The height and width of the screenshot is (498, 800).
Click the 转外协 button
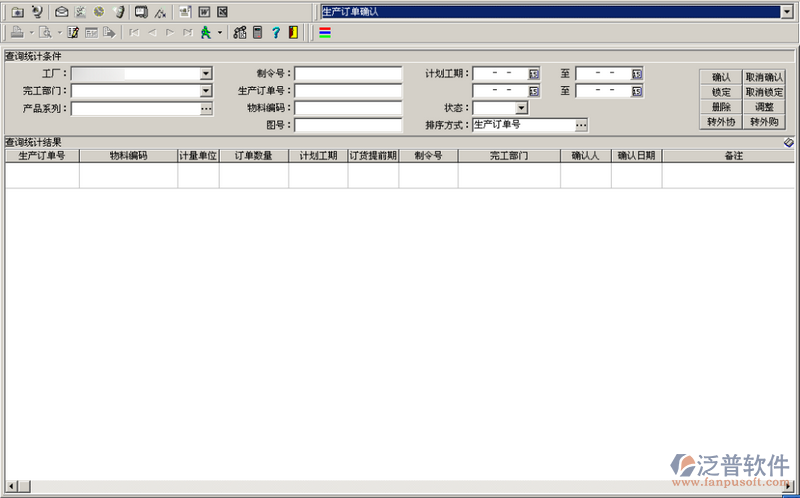(721, 122)
